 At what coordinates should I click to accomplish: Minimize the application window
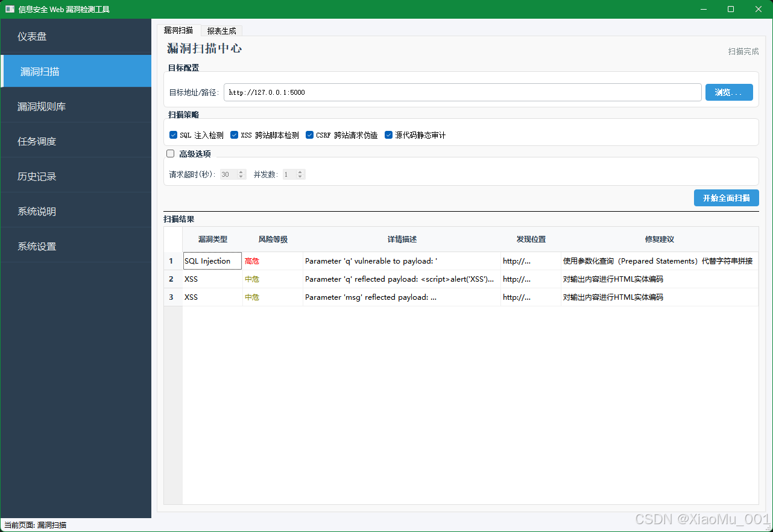tap(704, 9)
